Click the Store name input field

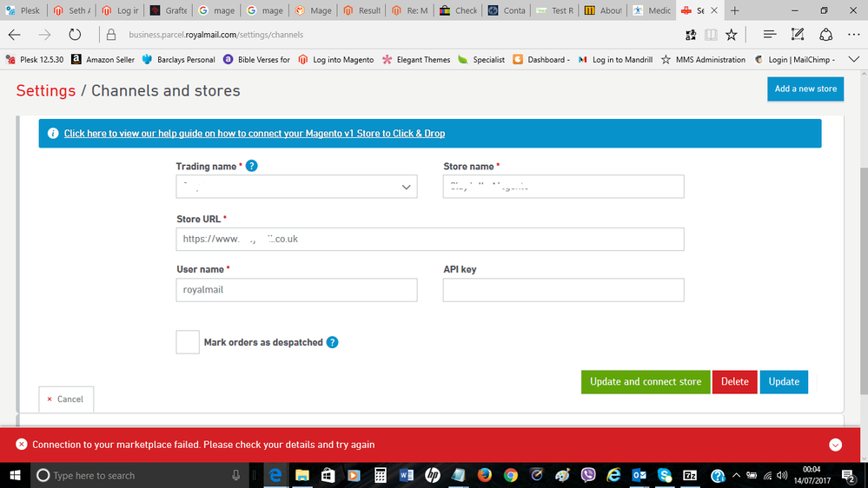pyautogui.click(x=564, y=187)
